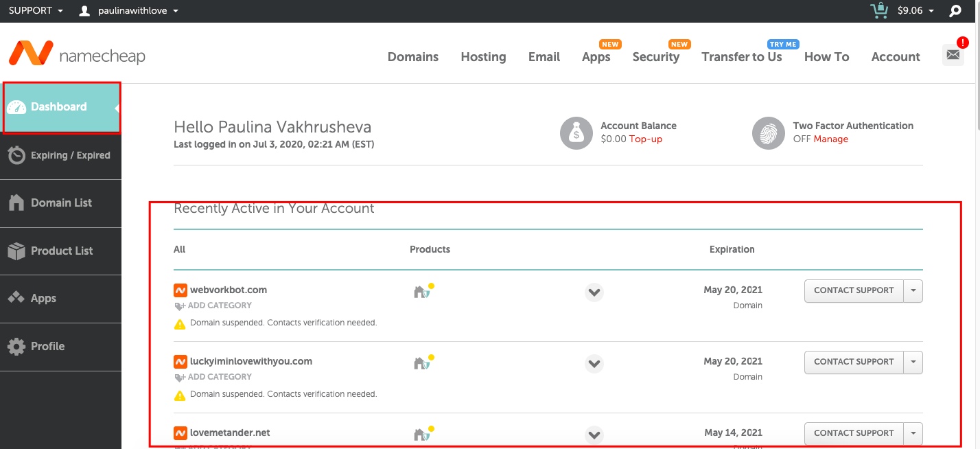Open the $9.06 cart dropdown
980x449 pixels.
coord(916,11)
